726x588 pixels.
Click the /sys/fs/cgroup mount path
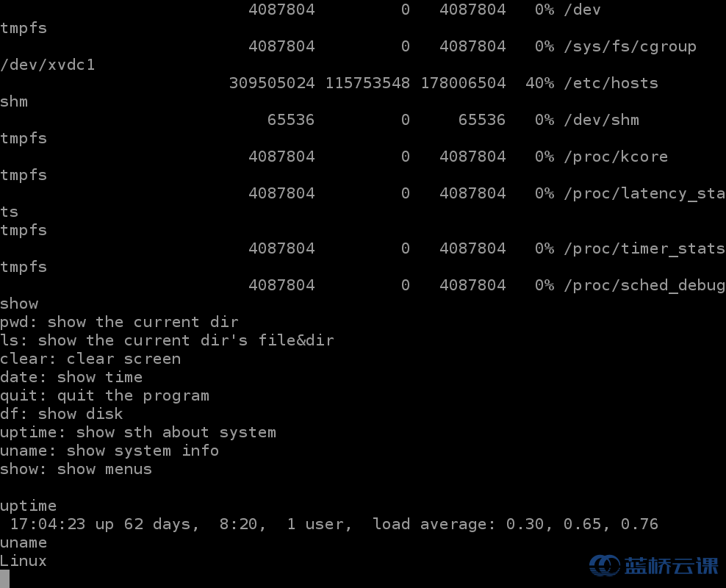pyautogui.click(x=630, y=46)
